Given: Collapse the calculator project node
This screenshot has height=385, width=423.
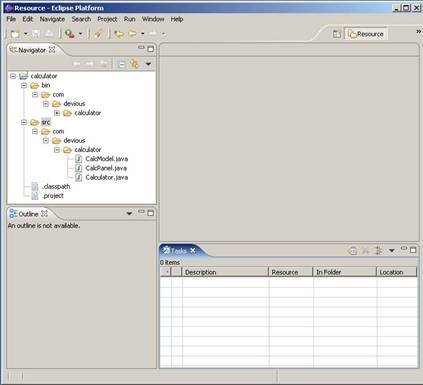Looking at the screenshot, I should (x=13, y=76).
